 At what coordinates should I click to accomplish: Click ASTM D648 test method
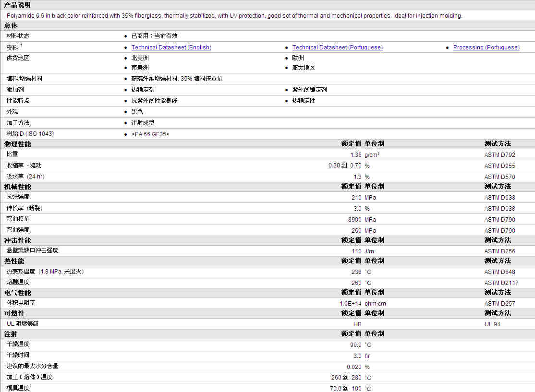pos(499,272)
